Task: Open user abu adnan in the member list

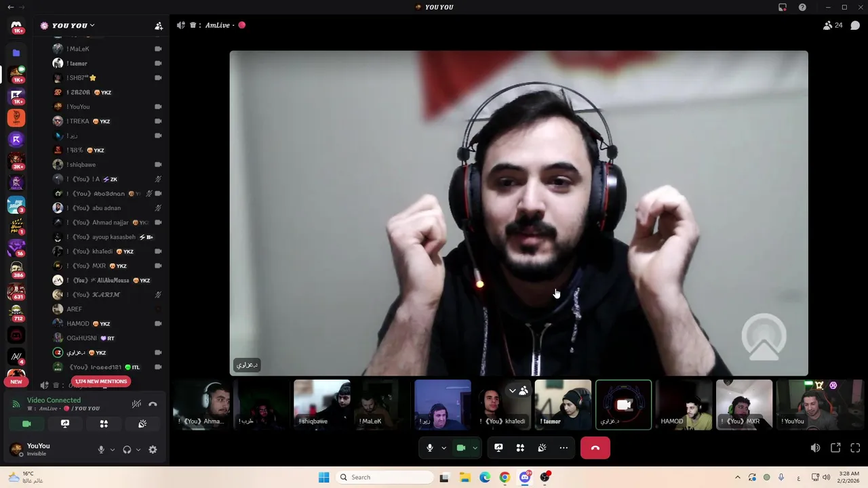Action: pyautogui.click(x=107, y=208)
